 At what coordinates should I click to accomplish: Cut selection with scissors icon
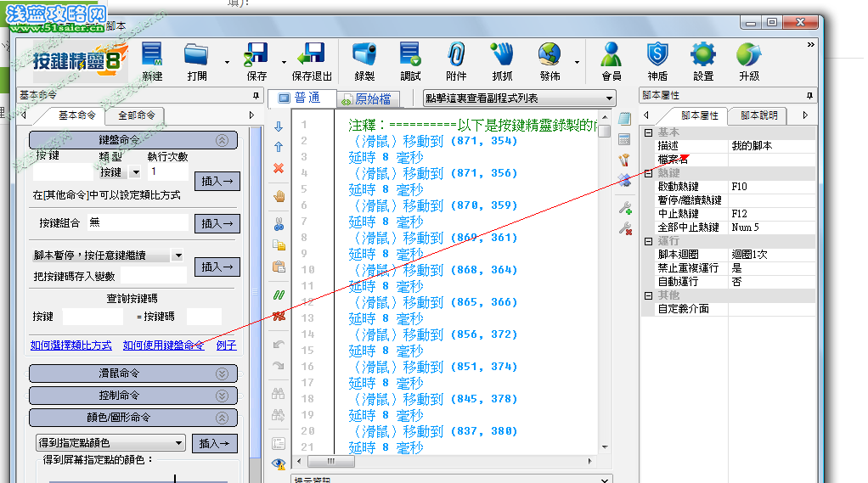[279, 224]
